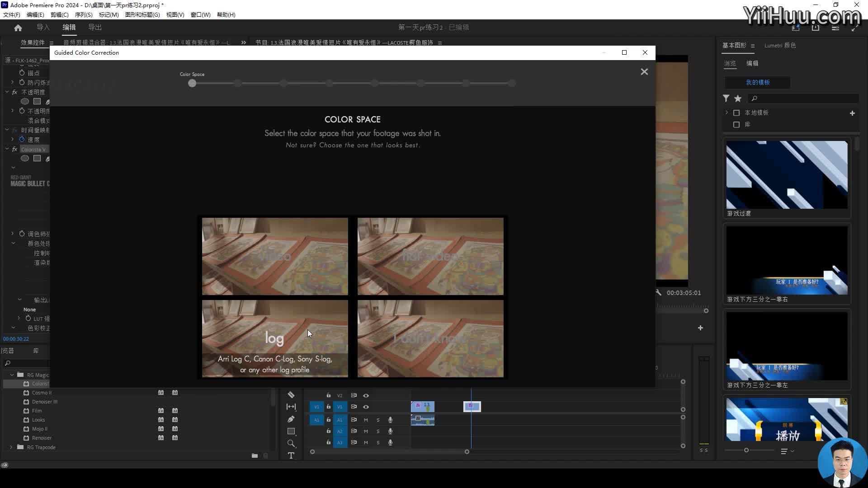
Task: Select the Type tool in the timeline toolbar
Action: [x=291, y=455]
